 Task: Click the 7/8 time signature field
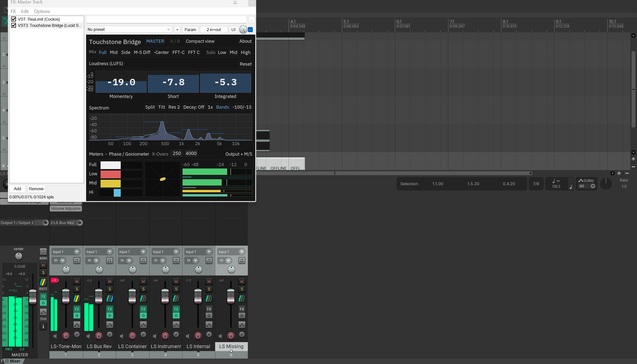pyautogui.click(x=536, y=184)
